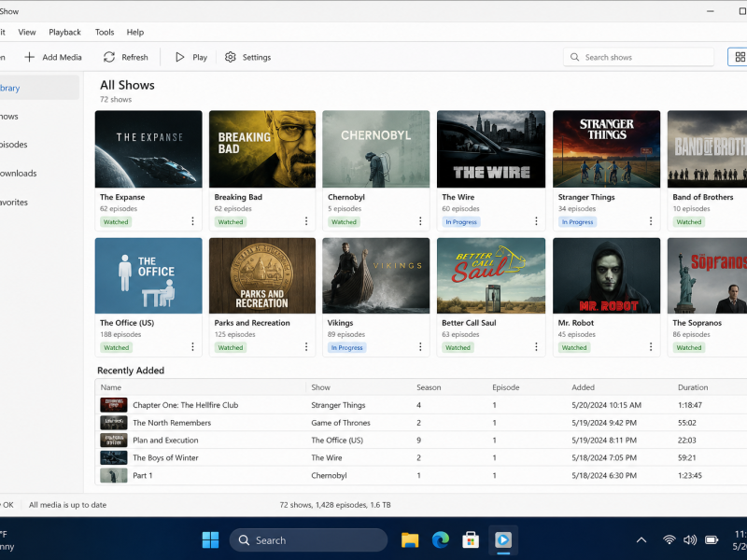Screen dimensions: 747x560
Task: Open the Playback menu
Action: click(64, 32)
